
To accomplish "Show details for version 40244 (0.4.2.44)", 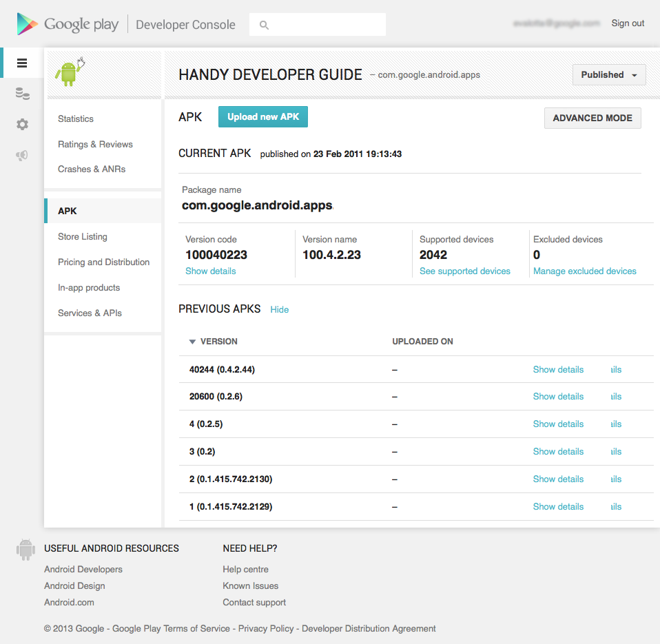I will click(x=558, y=370).
